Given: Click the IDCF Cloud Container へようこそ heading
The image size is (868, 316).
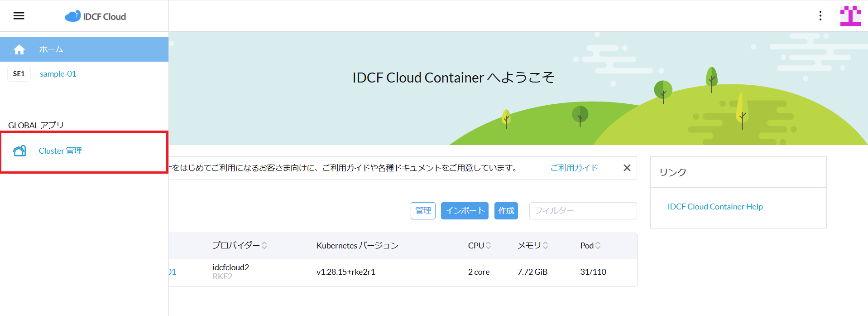Looking at the screenshot, I should tap(453, 78).
